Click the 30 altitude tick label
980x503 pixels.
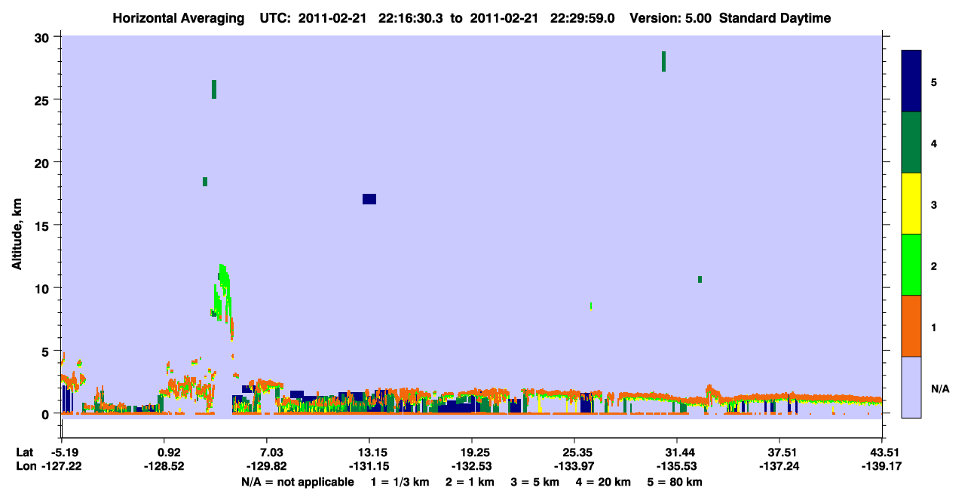click(44, 37)
